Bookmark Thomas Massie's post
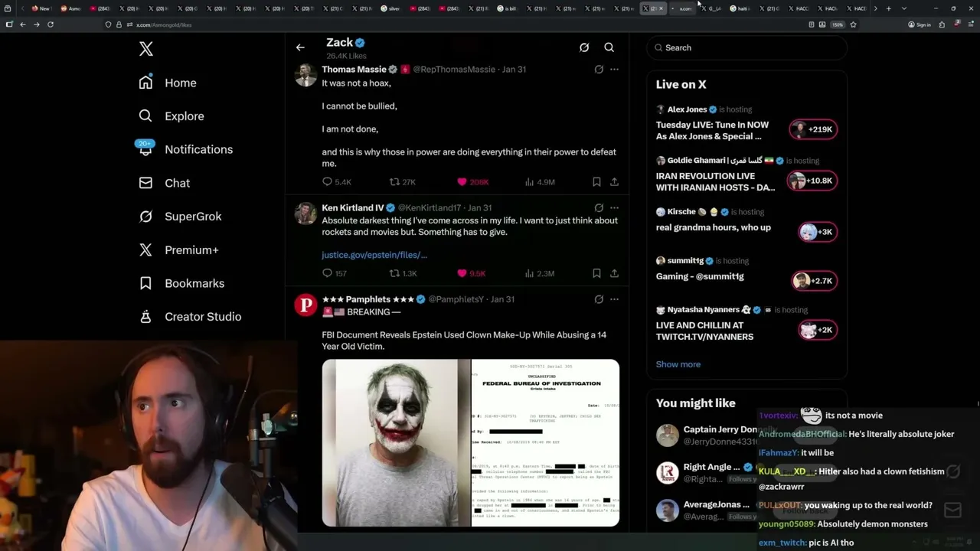980x551 pixels. pos(596,182)
